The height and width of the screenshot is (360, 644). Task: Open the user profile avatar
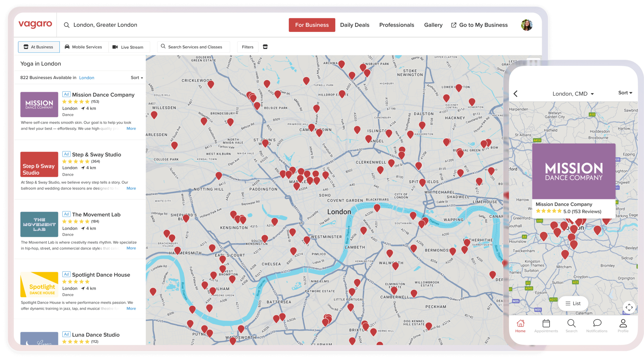(x=526, y=25)
